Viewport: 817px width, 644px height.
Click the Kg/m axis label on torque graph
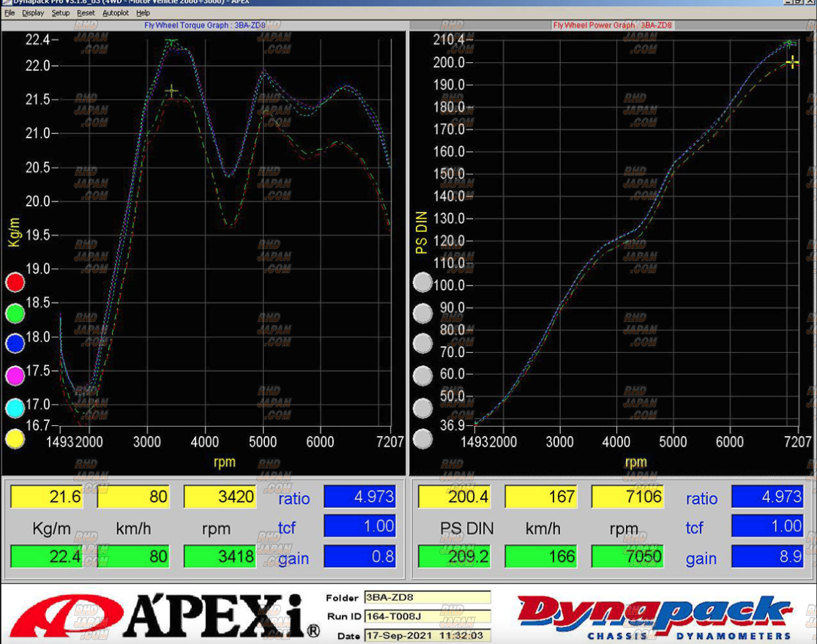click(x=15, y=232)
